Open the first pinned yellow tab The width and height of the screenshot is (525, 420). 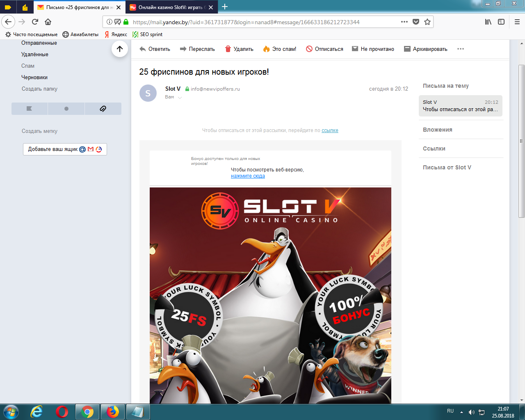click(x=8, y=7)
